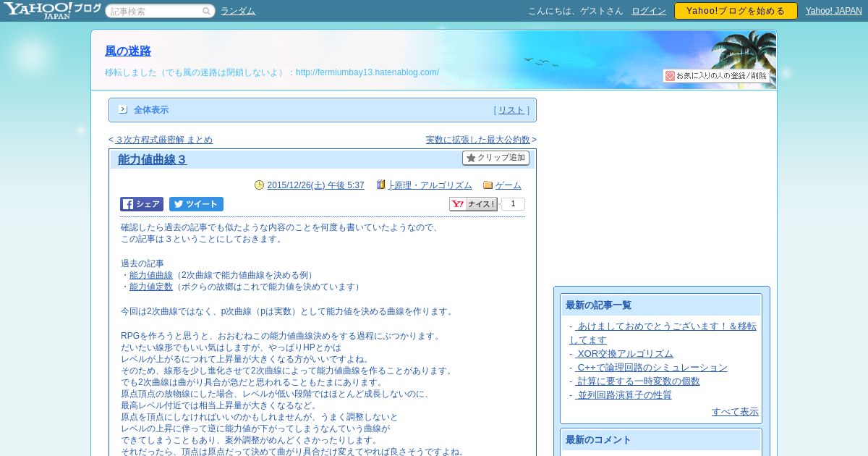Open the 原理・アルゴリズム category link
Screen dimensions: 868x456
click(x=430, y=185)
